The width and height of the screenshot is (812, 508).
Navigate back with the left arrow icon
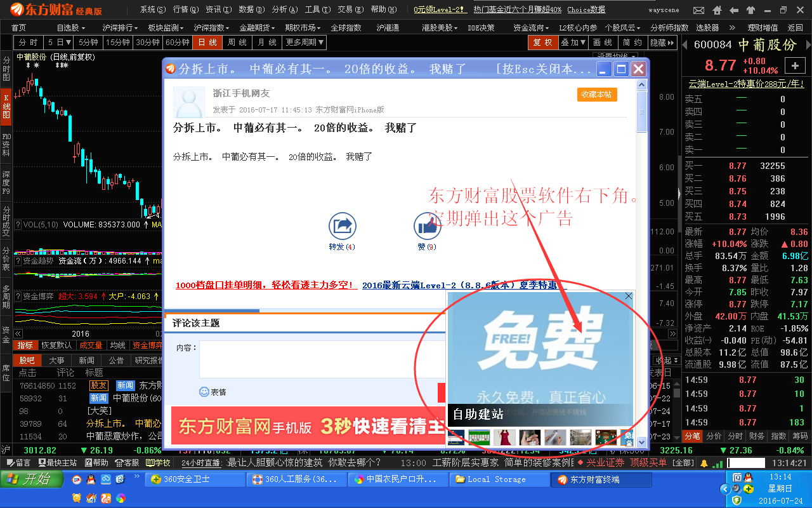pos(733,11)
